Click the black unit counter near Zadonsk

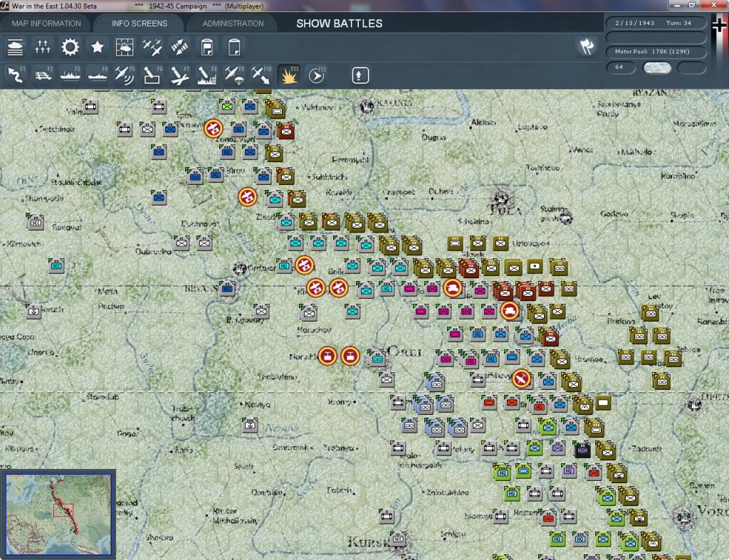tap(582, 450)
